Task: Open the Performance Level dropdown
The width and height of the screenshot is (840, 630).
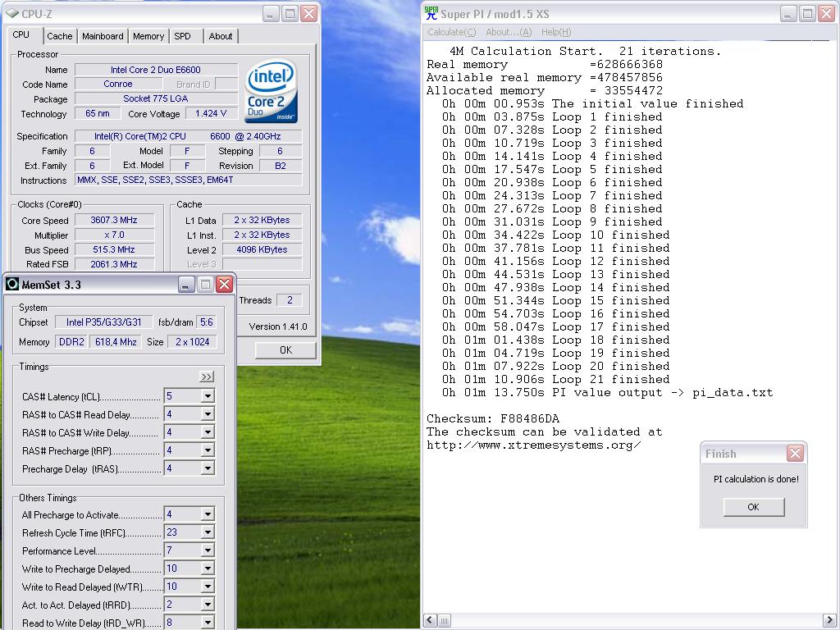Action: 208,550
